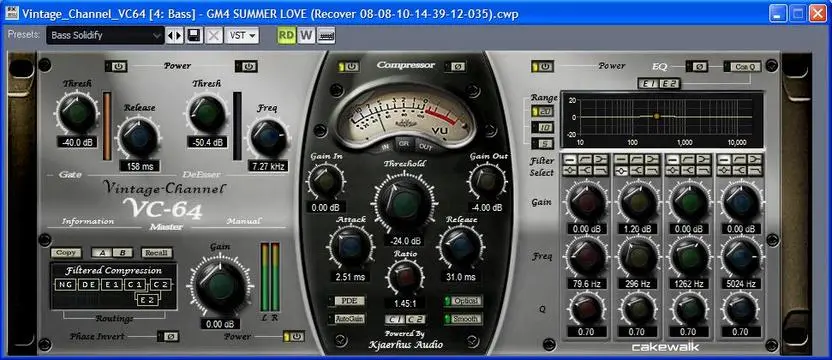Toggle the Master section power switch

[x=294, y=337]
